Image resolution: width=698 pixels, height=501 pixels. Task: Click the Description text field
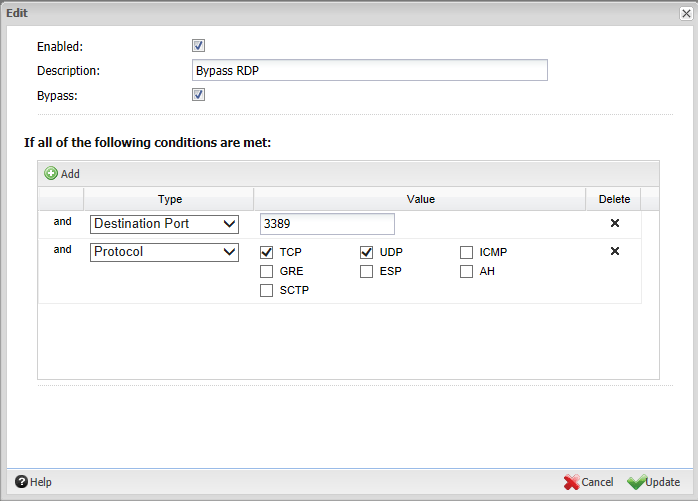[369, 71]
